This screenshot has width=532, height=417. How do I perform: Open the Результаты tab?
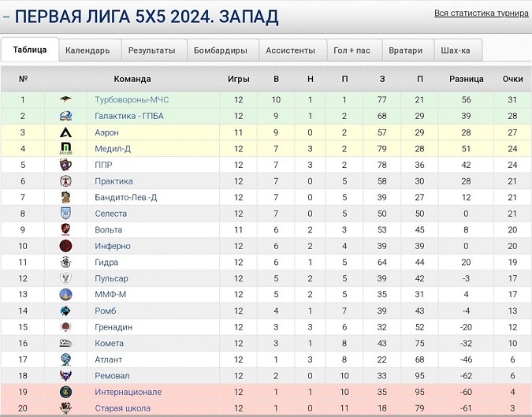pos(151,50)
